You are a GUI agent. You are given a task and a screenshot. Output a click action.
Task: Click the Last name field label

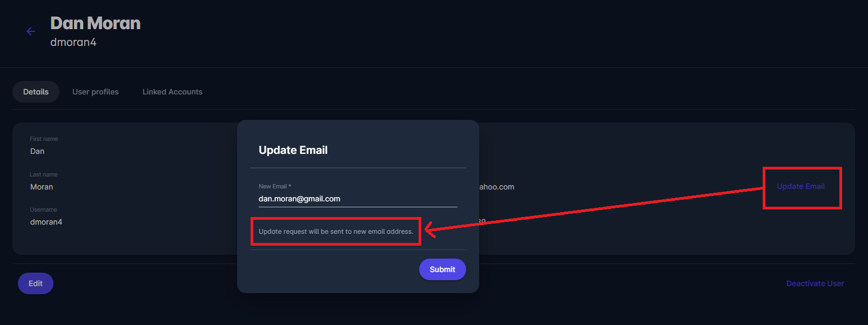coord(44,174)
